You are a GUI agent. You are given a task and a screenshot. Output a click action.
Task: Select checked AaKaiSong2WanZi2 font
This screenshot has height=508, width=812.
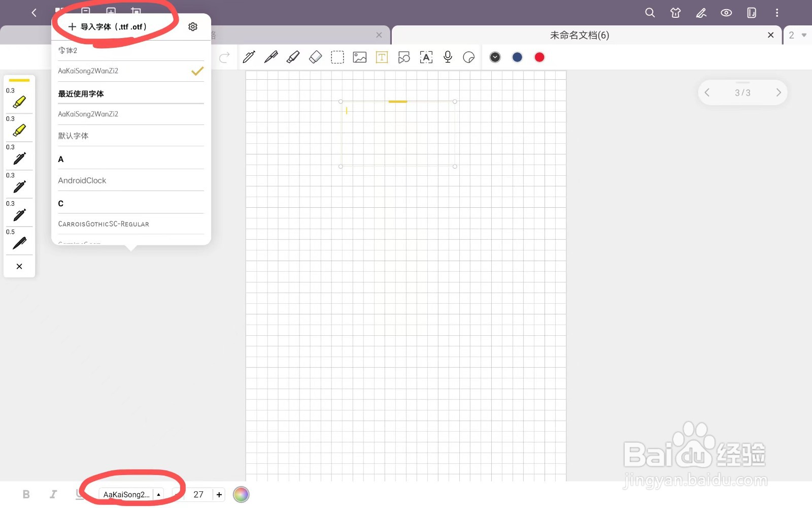click(x=131, y=71)
